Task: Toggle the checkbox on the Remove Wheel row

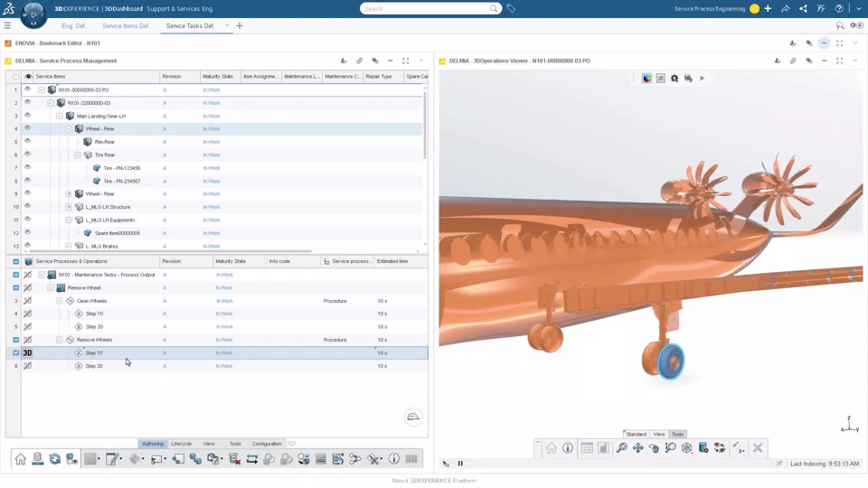Action: (16, 287)
